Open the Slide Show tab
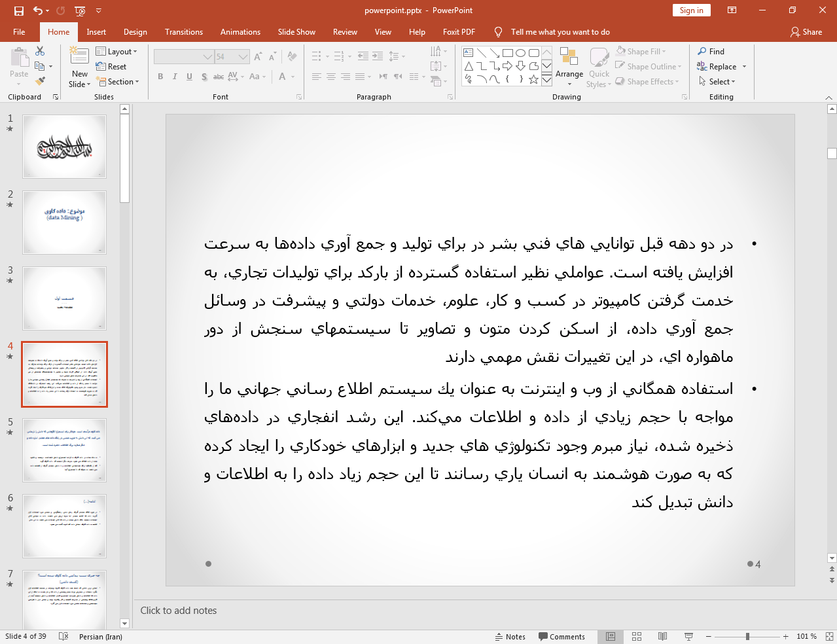837x644 pixels. [x=296, y=31]
